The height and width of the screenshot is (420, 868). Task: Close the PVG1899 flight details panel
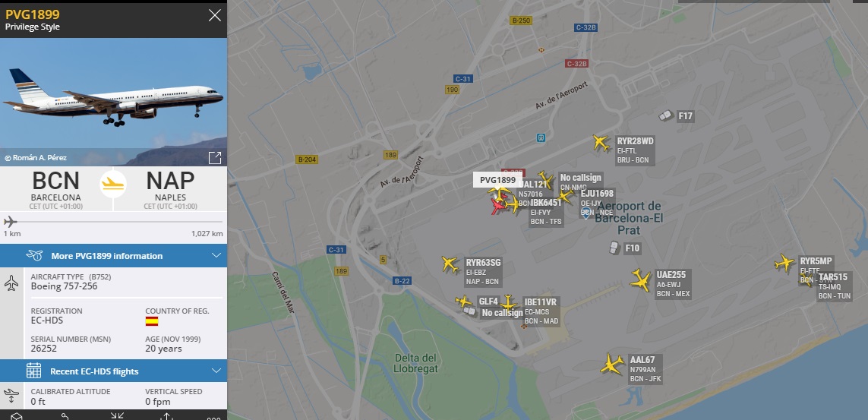point(215,15)
